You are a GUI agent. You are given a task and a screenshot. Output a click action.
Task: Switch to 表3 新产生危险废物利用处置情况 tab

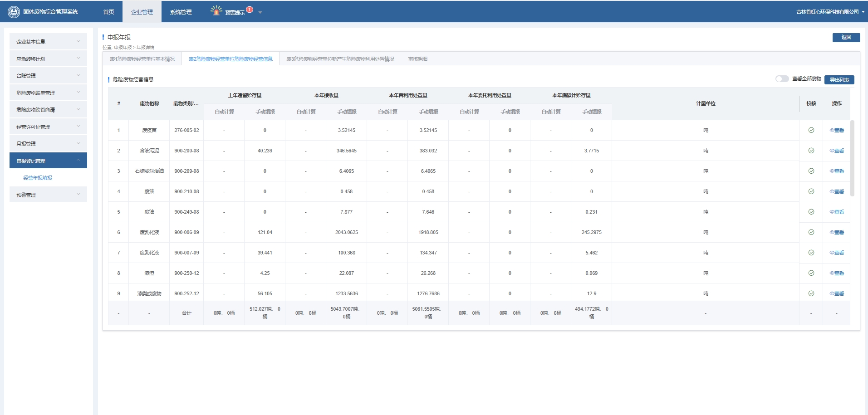pyautogui.click(x=340, y=59)
